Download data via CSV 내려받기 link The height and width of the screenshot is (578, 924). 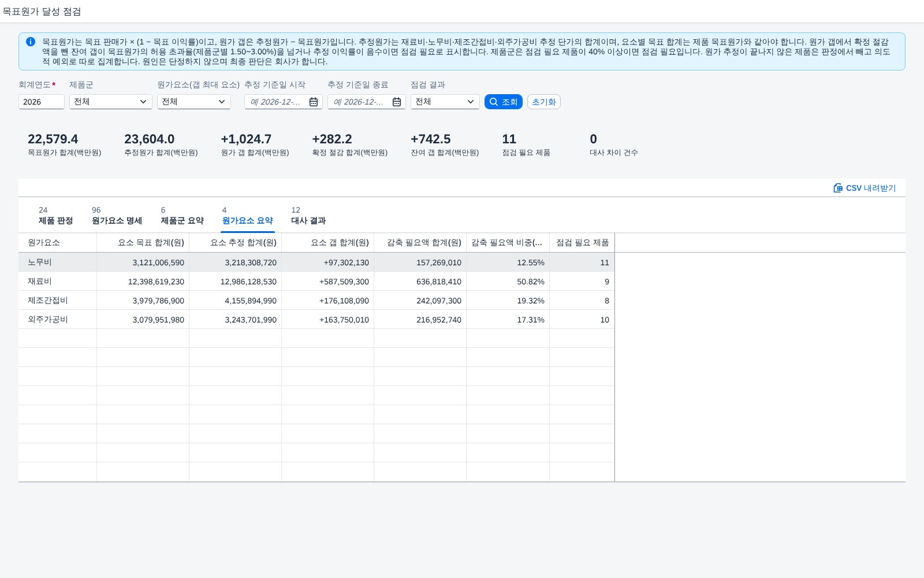tap(865, 188)
